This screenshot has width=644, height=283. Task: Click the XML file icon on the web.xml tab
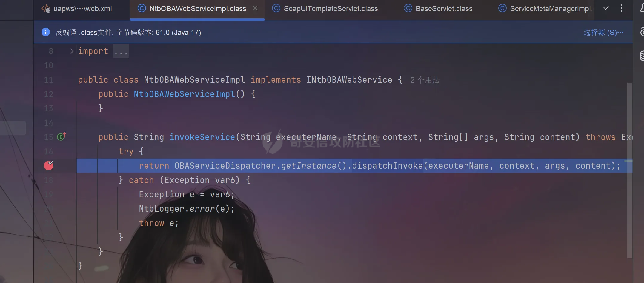(x=46, y=9)
